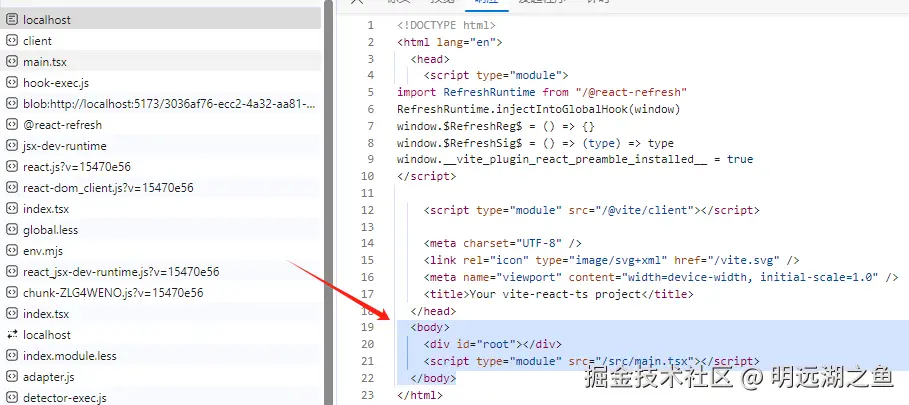Image resolution: width=909 pixels, height=405 pixels.
Task: Click the window.$RefreshReg$ code line
Action: click(496, 126)
